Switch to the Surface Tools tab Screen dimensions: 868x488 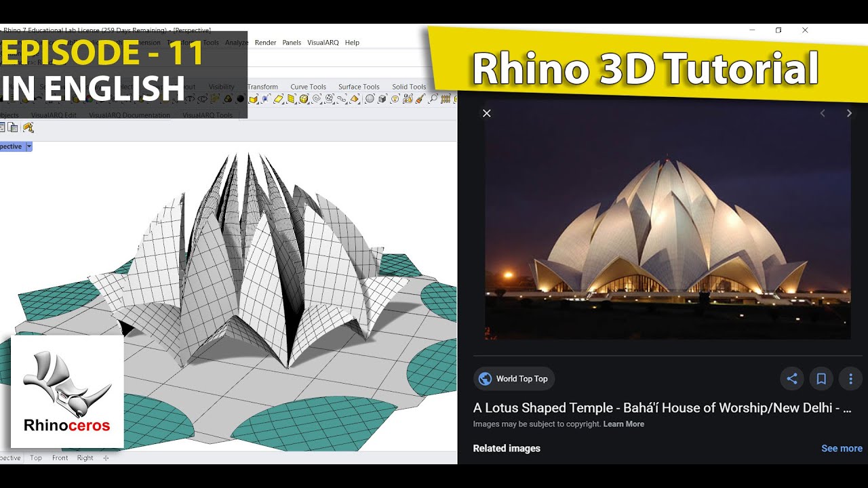point(359,87)
